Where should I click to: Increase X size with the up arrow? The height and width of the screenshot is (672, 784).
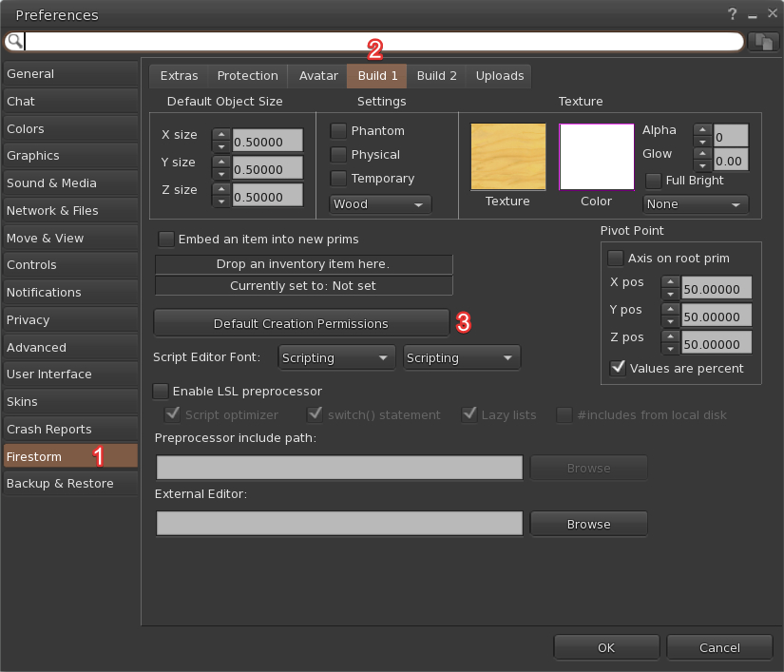[x=220, y=135]
